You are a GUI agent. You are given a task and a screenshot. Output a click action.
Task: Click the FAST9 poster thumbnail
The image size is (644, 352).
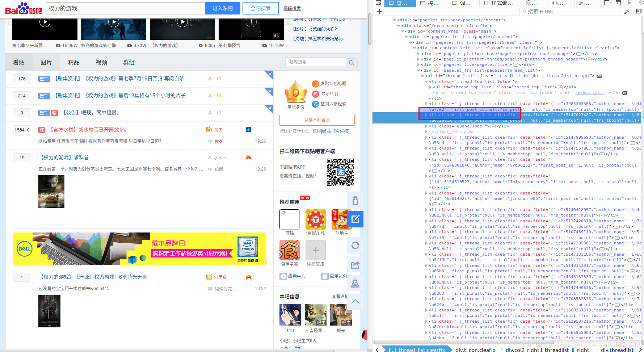(51, 192)
